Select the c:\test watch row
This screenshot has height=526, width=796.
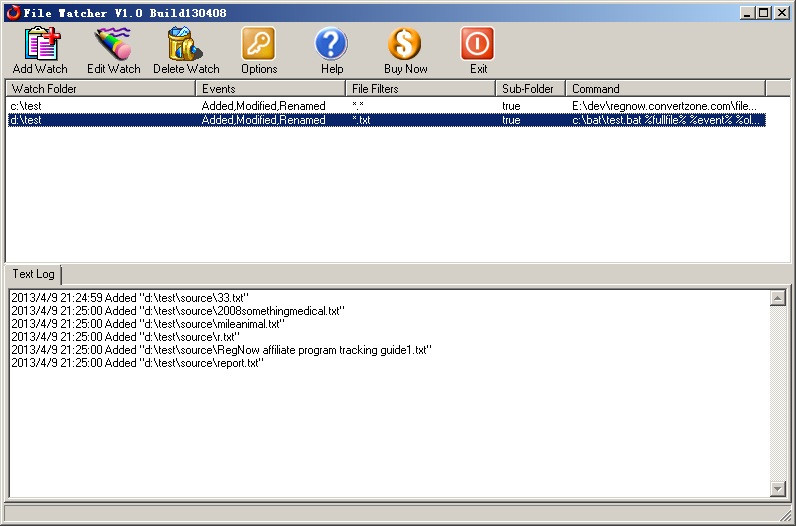pos(386,106)
